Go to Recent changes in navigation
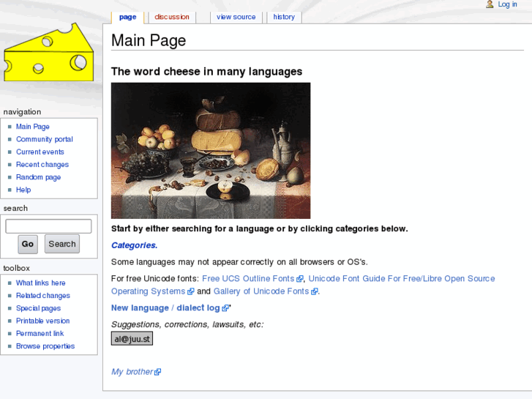The height and width of the screenshot is (399, 532). (x=42, y=165)
